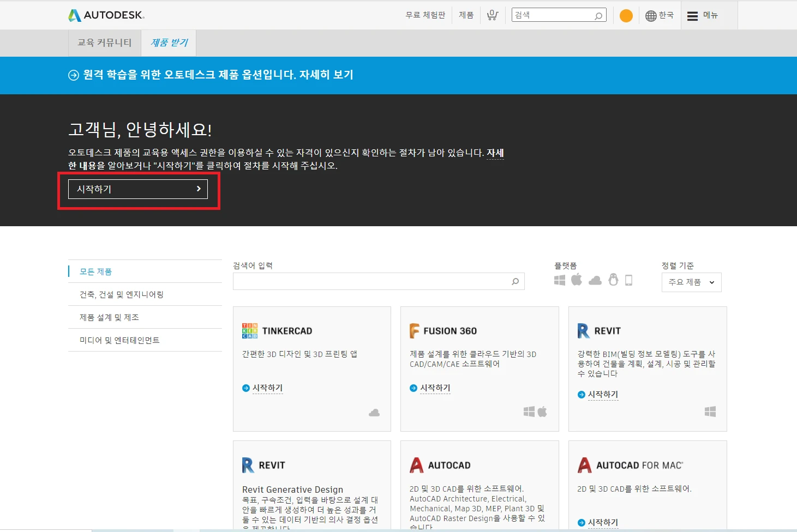Click the Fusion 360 product logo
797x532 pixels.
(443, 331)
